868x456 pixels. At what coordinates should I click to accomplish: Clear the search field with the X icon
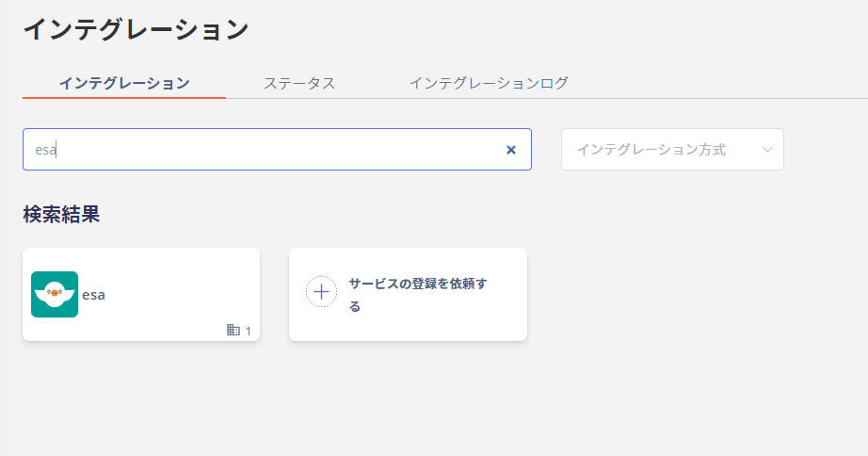click(x=511, y=150)
